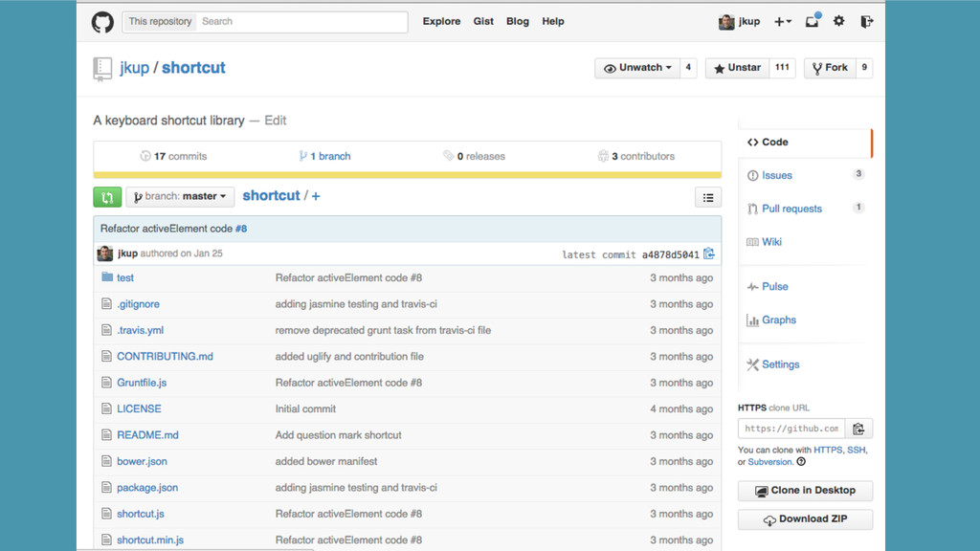The image size is (980, 551).
Task: Open the bower.json file
Action: (142, 461)
